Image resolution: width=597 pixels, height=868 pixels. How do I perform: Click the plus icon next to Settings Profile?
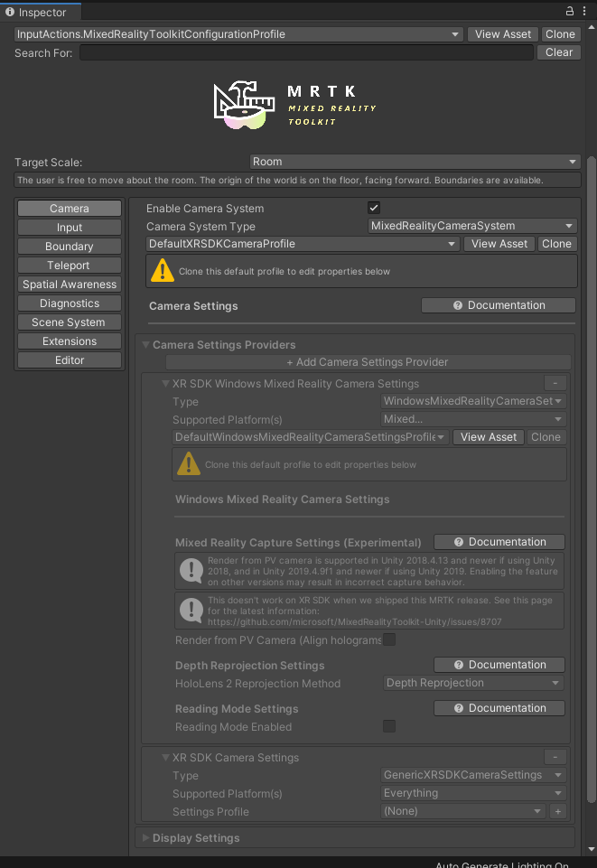tap(557, 811)
